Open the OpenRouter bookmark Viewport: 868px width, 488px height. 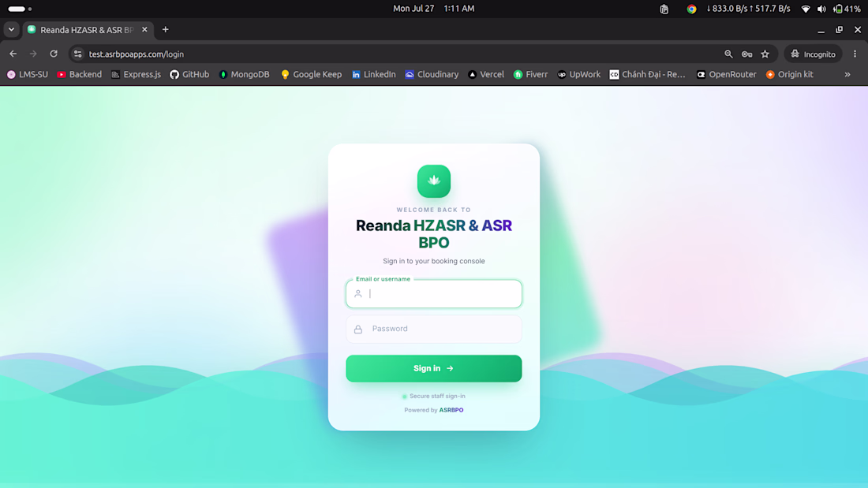(x=726, y=74)
